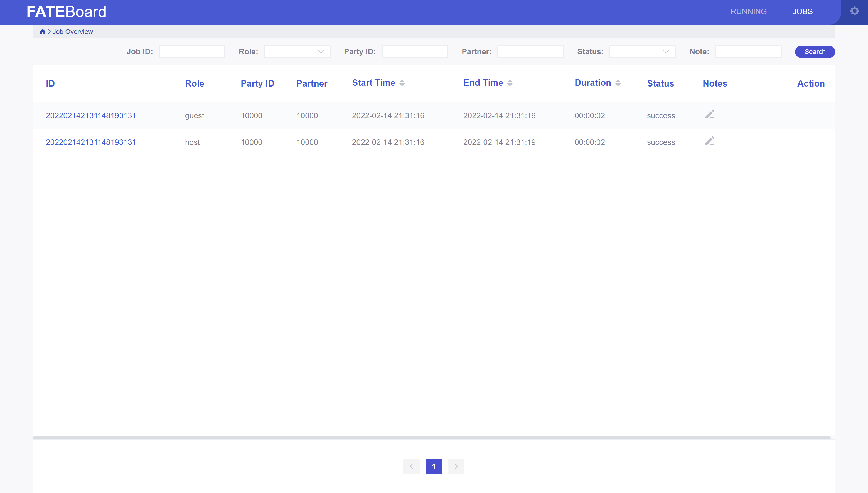Image resolution: width=868 pixels, height=493 pixels.
Task: Select page 1 in pagination
Action: pos(434,466)
